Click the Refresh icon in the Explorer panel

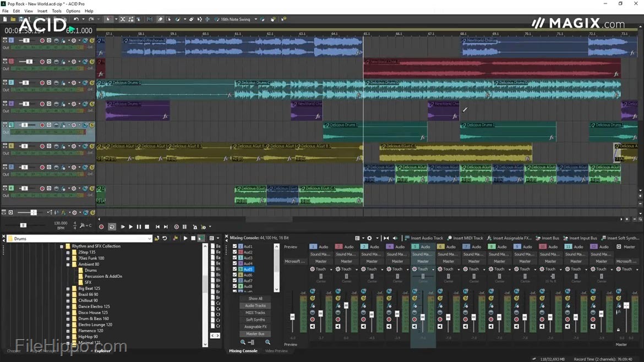(x=165, y=238)
